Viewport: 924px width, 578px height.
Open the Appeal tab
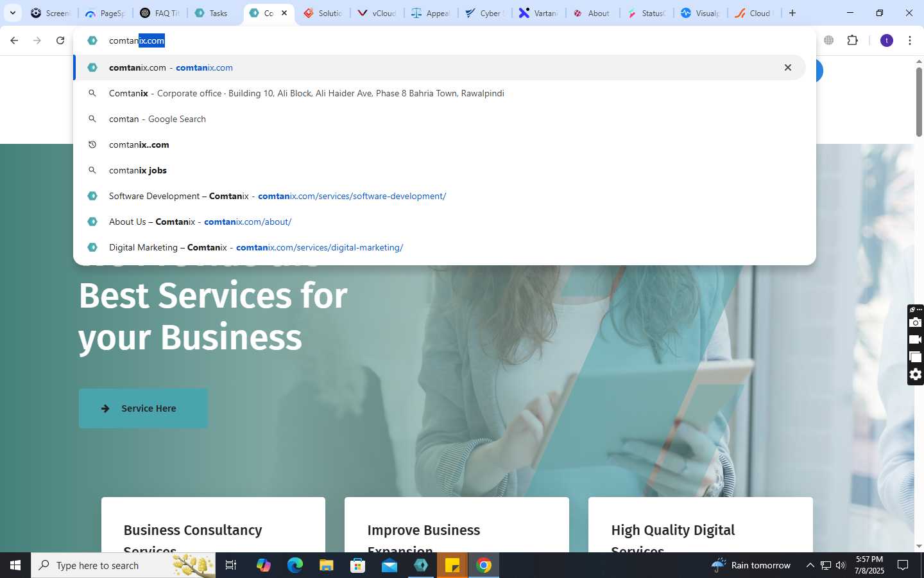[x=432, y=13]
